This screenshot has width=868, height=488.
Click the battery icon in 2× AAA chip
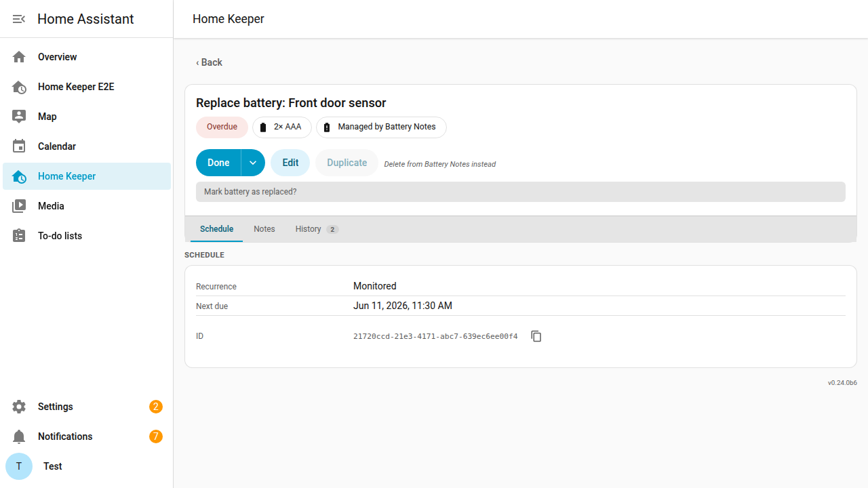click(263, 127)
